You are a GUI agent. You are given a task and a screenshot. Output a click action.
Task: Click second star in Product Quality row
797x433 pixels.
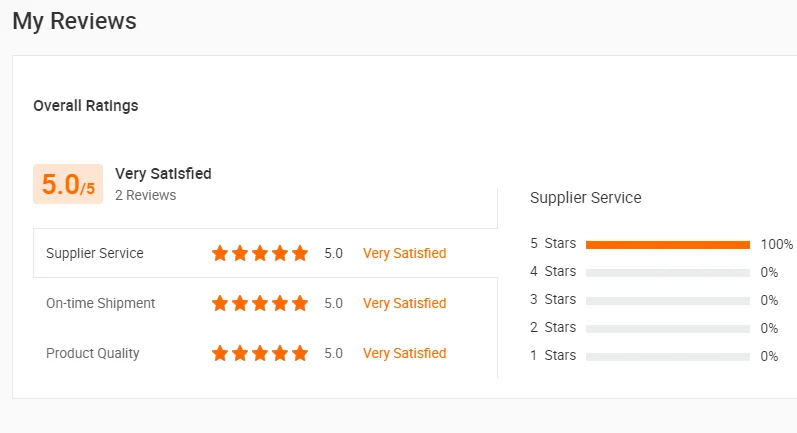pos(240,354)
